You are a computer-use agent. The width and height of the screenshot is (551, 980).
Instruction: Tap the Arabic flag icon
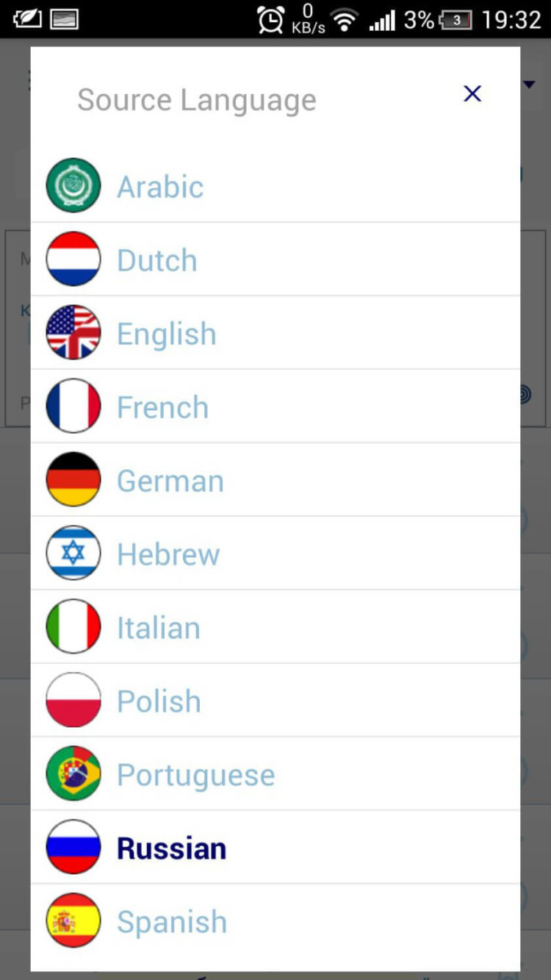pos(73,185)
